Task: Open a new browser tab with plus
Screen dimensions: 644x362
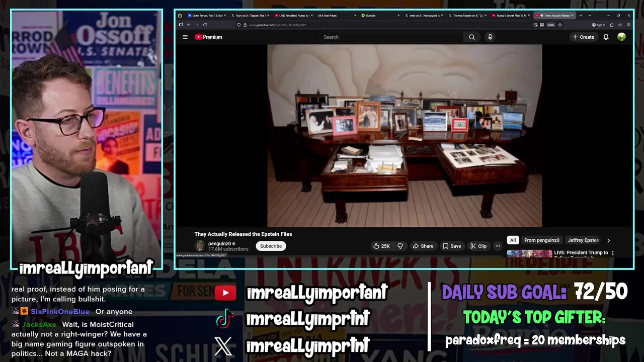Action: 581,16
